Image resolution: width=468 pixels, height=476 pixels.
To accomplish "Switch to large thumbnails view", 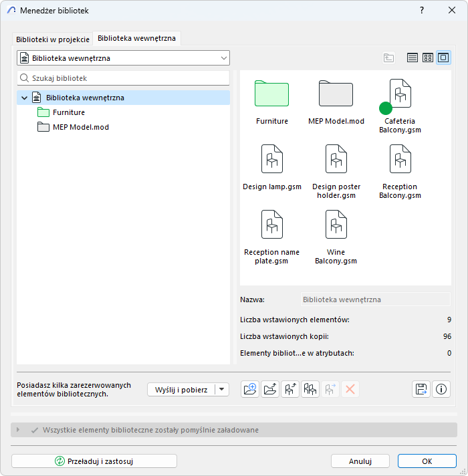I will [x=443, y=57].
